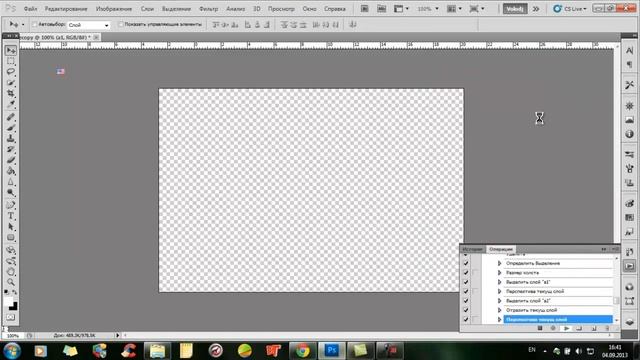The height and width of the screenshot is (360, 640).
Task: Select the Dodge tool
Action: [11, 192]
